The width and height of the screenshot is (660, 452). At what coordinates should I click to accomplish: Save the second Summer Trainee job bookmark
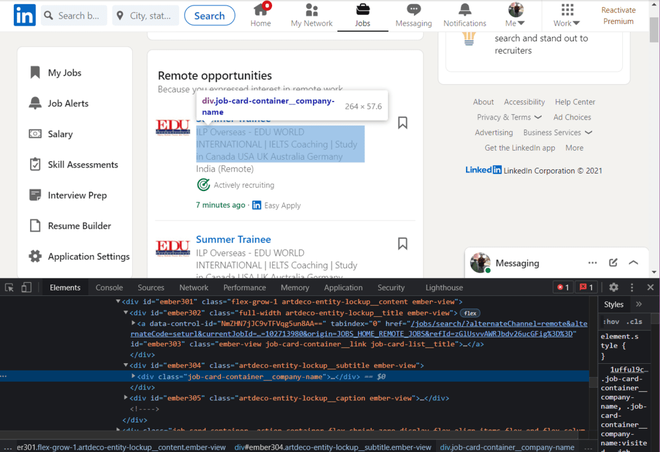coord(402,244)
